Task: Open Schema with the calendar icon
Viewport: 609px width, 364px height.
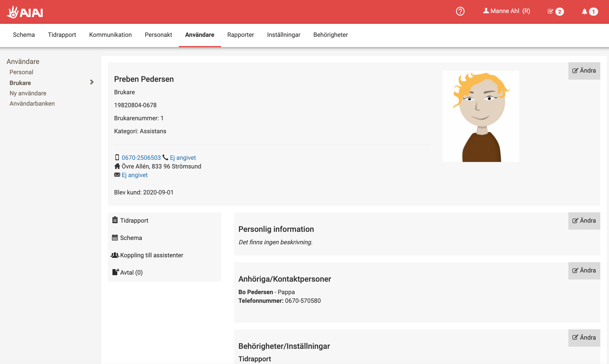Action: coord(127,238)
